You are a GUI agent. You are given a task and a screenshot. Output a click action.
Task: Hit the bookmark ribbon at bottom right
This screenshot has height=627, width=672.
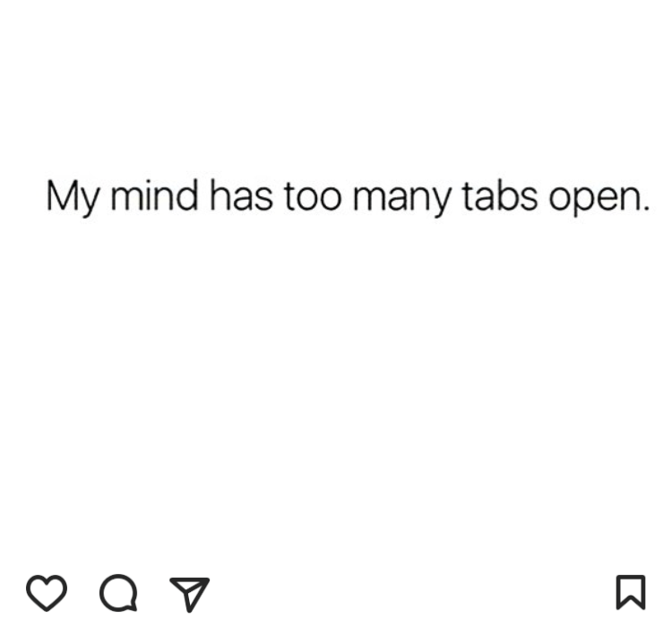point(631,592)
